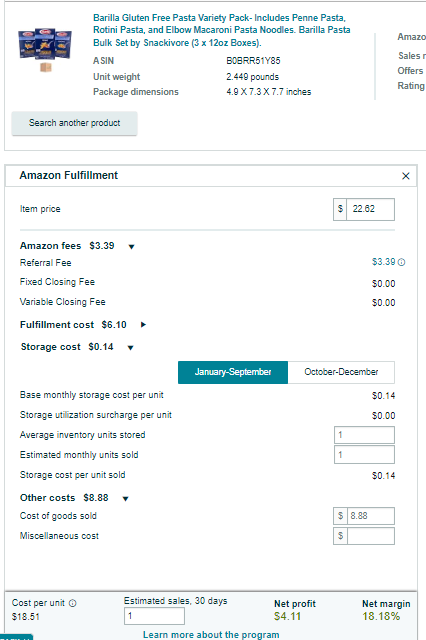
Task: Click the Cost per unit info icon
Action: [73, 603]
